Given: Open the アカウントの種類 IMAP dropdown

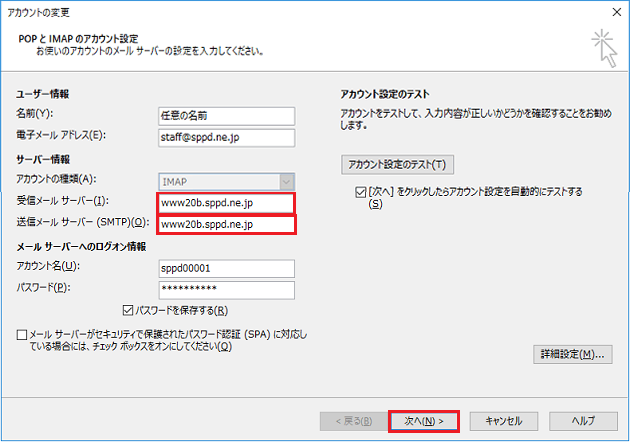Looking at the screenshot, I should [x=226, y=180].
